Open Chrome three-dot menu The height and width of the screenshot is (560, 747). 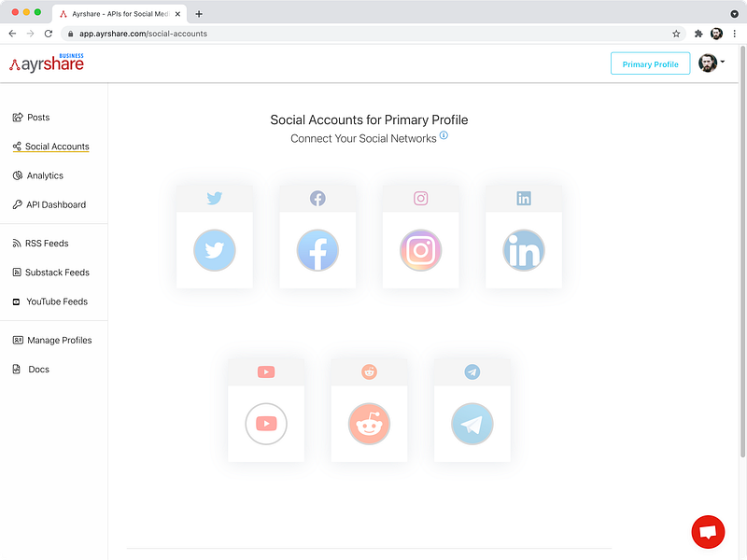click(735, 34)
